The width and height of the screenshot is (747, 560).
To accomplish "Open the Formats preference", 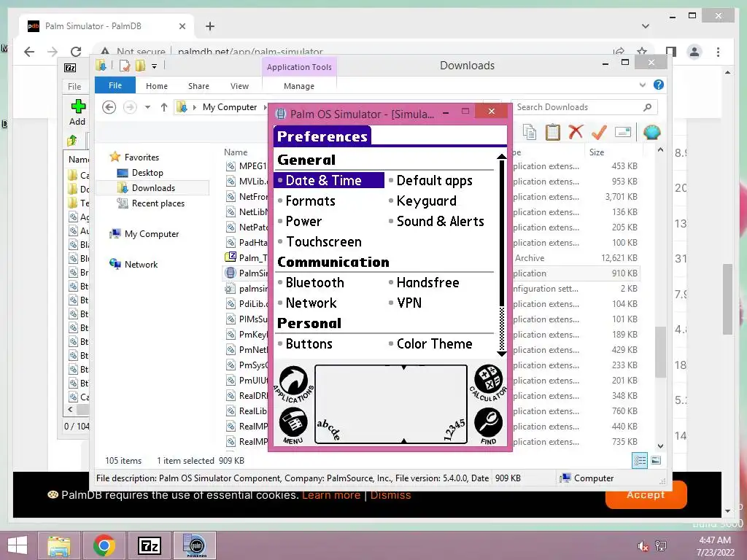I will tap(310, 201).
